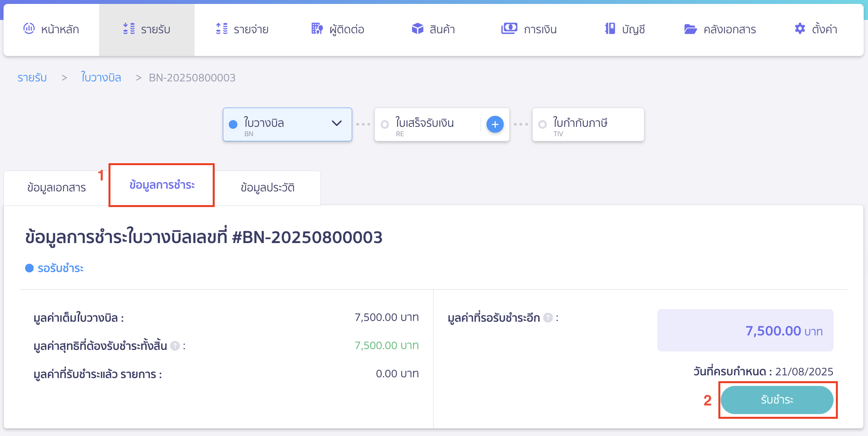This screenshot has height=436, width=868.
Task: Click BN-20250800003 in the breadcrumb
Action: coord(192,77)
